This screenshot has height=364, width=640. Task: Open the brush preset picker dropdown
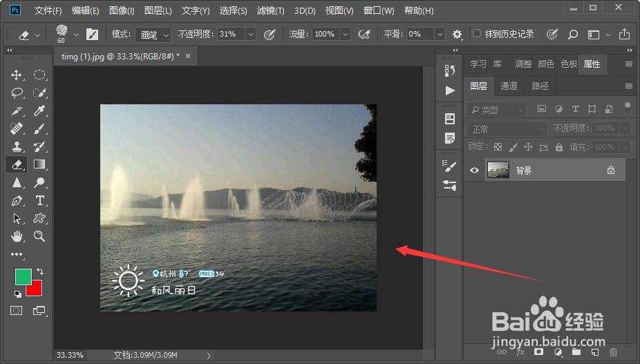(76, 35)
